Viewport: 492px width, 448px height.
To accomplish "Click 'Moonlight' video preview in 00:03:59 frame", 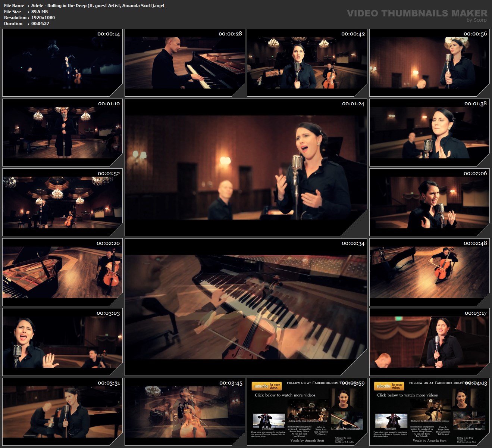I will (269, 421).
